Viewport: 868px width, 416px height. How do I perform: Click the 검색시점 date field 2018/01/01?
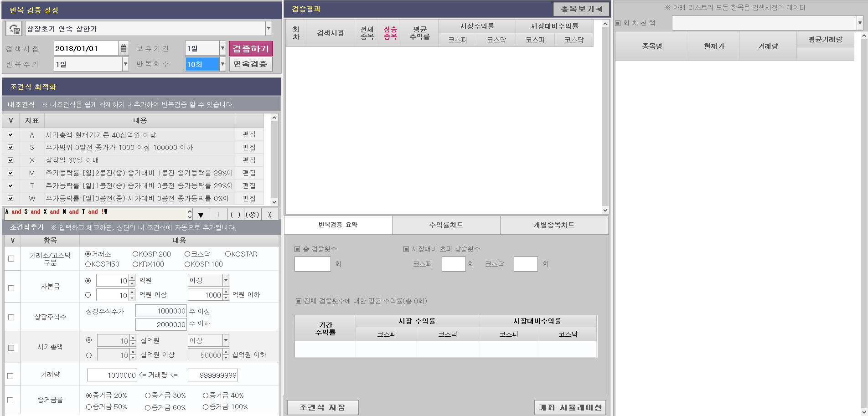tap(86, 48)
